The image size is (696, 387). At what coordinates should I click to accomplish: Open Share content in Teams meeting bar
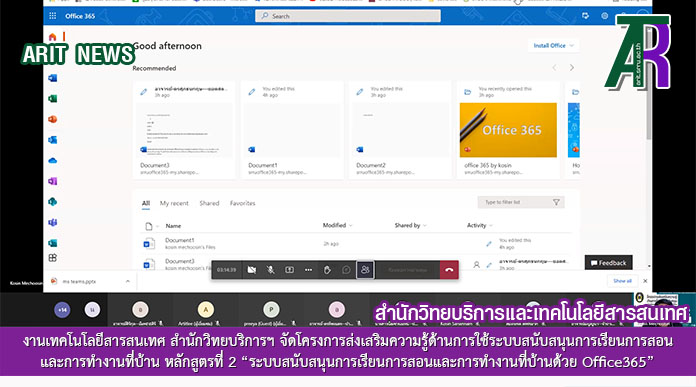[289, 270]
